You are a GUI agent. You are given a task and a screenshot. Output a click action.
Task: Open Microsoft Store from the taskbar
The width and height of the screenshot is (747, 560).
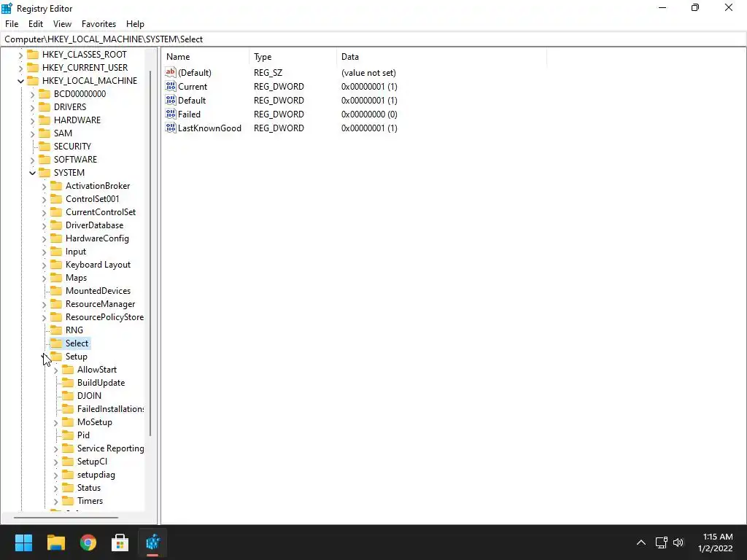pos(120,542)
